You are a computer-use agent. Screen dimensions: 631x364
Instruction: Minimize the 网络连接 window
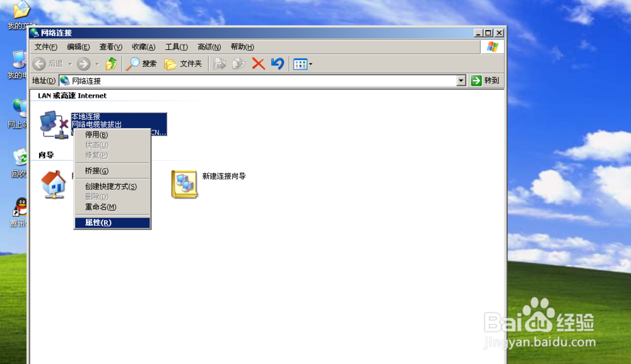coord(478,33)
